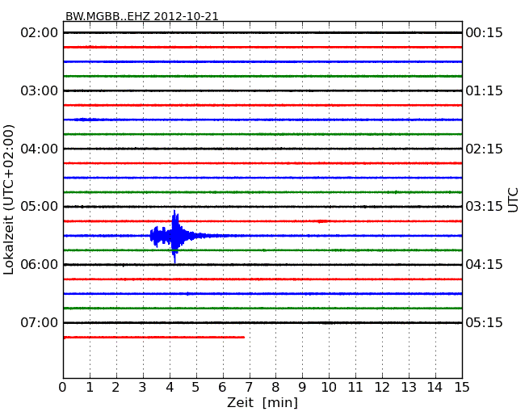The width and height of the screenshot is (525, 420).
Task: Pick the "0" minute tick on x-axis
Action: pos(63,387)
